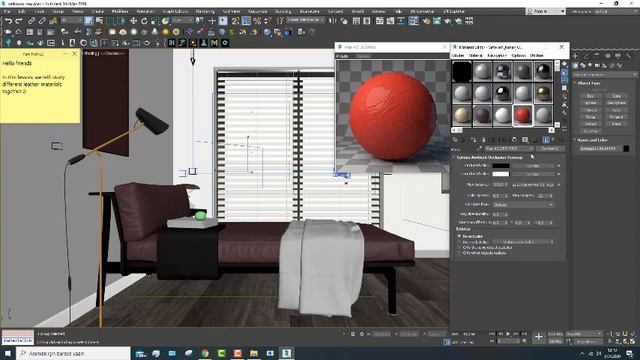Screen dimensions: 640x360
Task: Click the object color swatch in Name and Color
Action: pyautogui.click(x=626, y=149)
